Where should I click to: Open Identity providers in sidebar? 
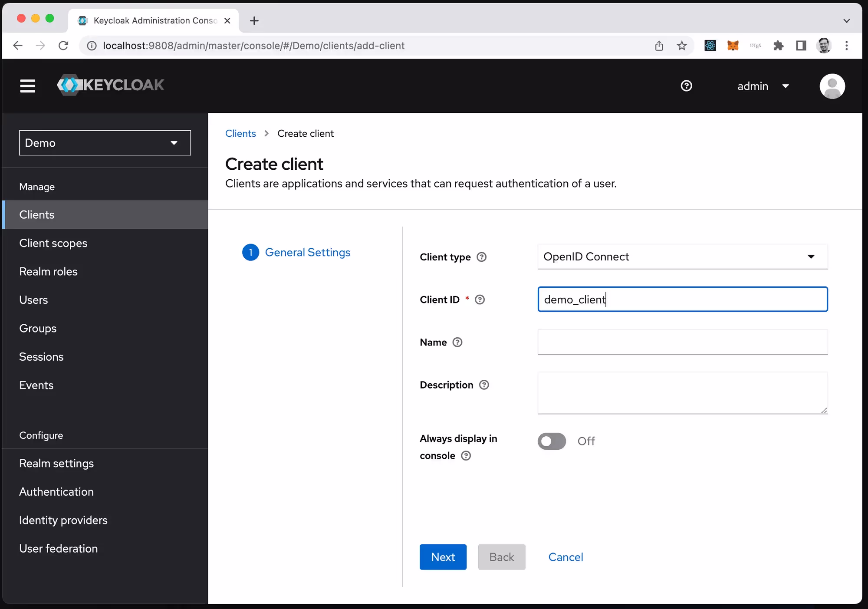63,520
